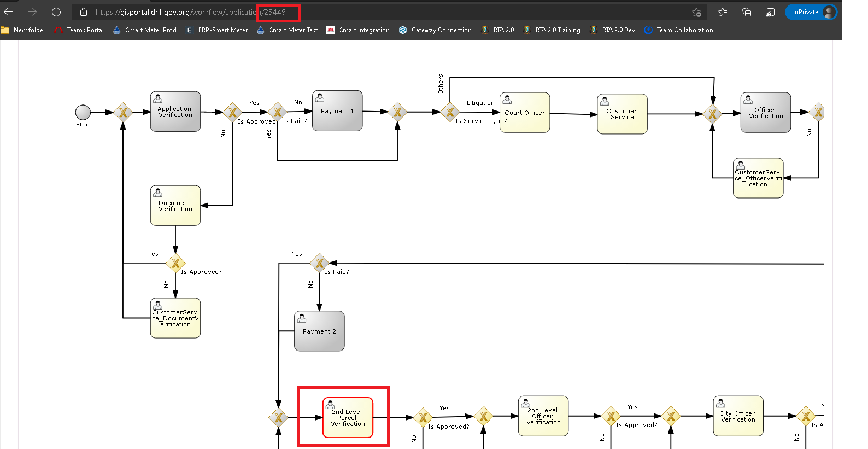Select the 2nd Level Parcel Verification task
Screen dimensions: 868x449
coord(348,417)
